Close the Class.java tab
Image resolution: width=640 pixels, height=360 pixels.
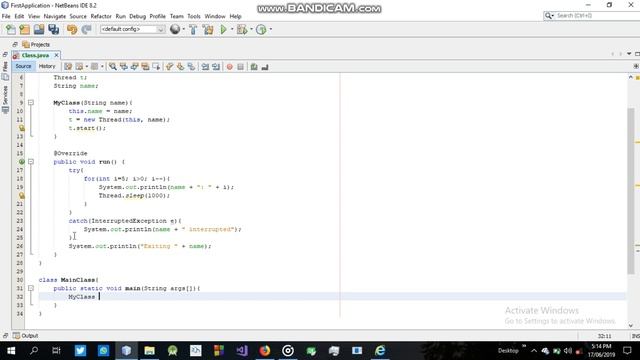56,55
